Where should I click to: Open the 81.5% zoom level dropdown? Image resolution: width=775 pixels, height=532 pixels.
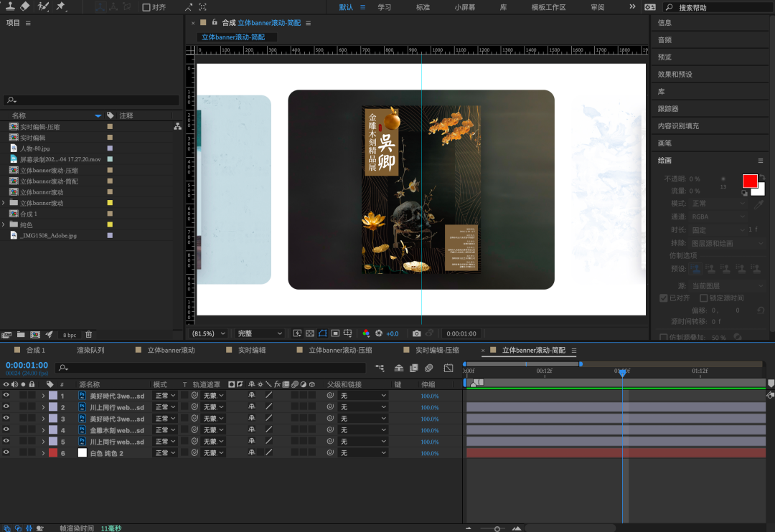[209, 333]
